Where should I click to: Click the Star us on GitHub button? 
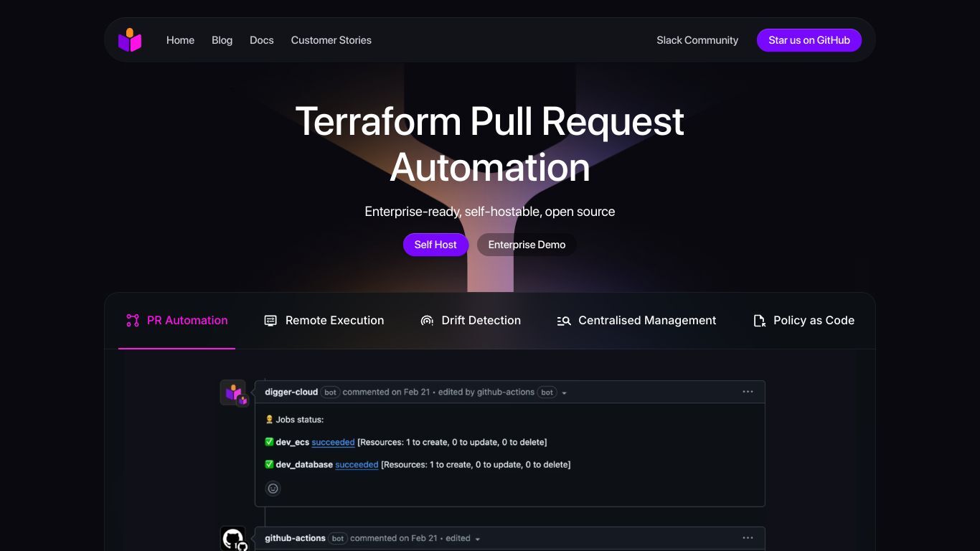809,40
